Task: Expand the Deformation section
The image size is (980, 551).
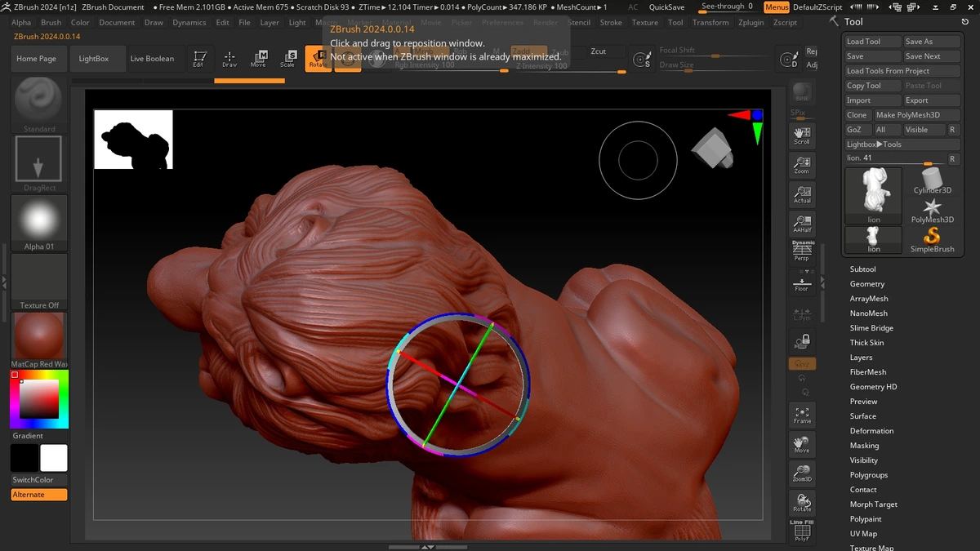Action: [871, 430]
